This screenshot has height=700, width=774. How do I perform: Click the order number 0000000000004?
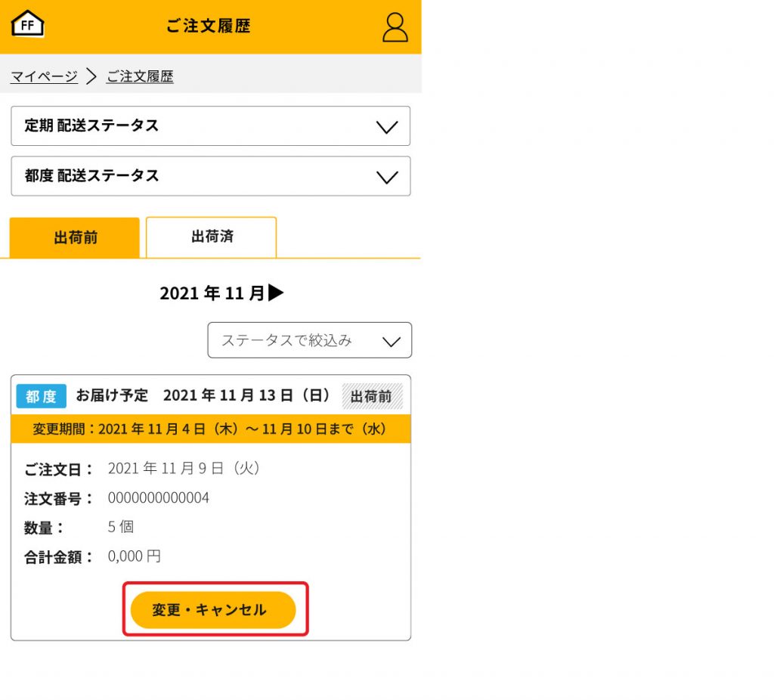(x=159, y=498)
